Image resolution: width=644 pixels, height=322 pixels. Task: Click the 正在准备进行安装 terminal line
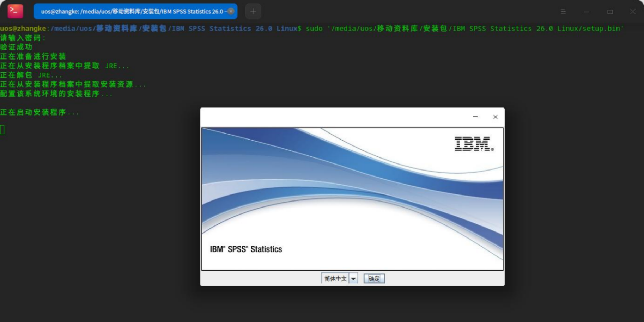(33, 56)
